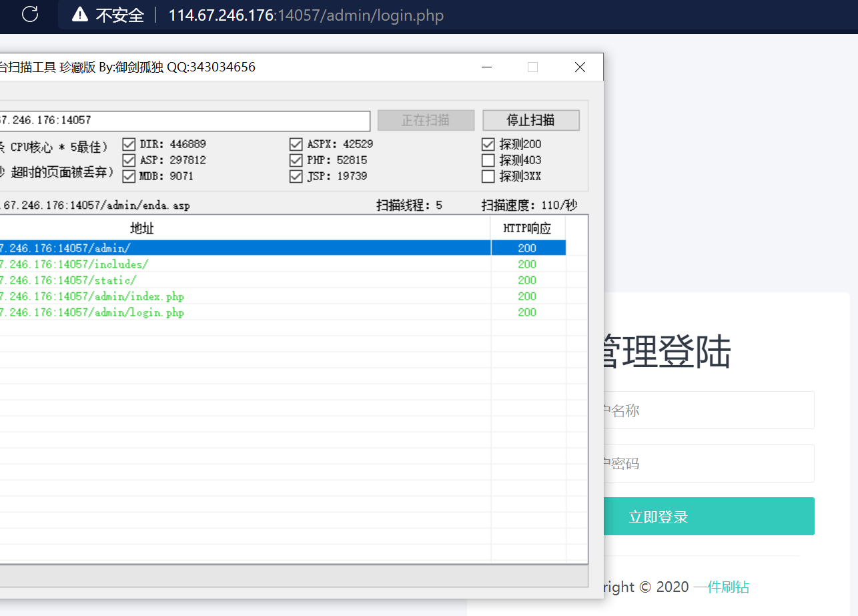Image resolution: width=858 pixels, height=616 pixels.
Task: Click the 200 response for /static/
Action: [x=527, y=280]
